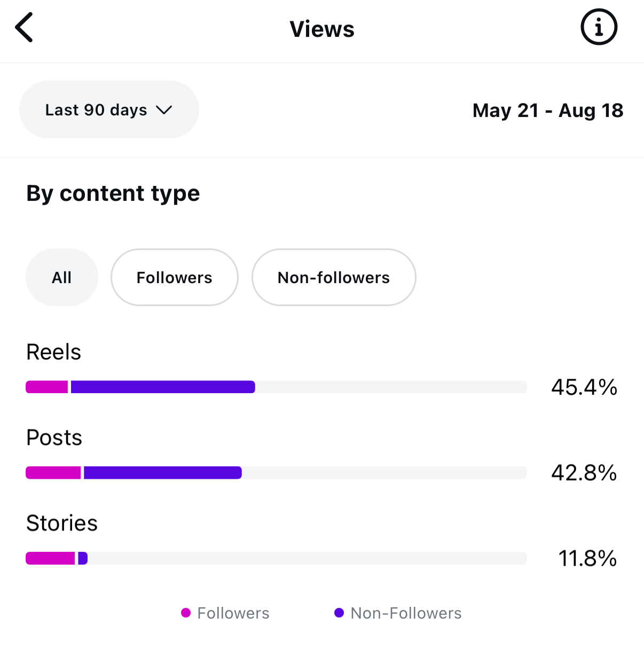Viewport: 644px width, 649px height.
Task: Tap the Reels purple non-followers bar segment
Action: click(x=163, y=387)
